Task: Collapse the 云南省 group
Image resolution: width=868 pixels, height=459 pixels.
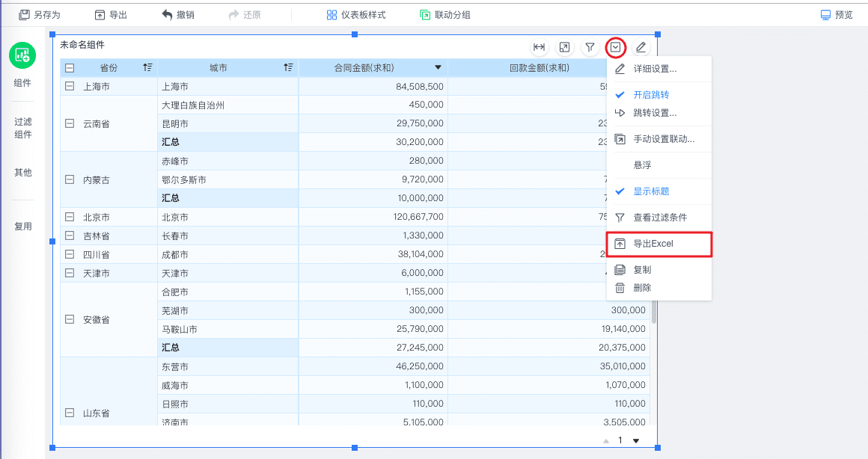Action: pos(70,124)
